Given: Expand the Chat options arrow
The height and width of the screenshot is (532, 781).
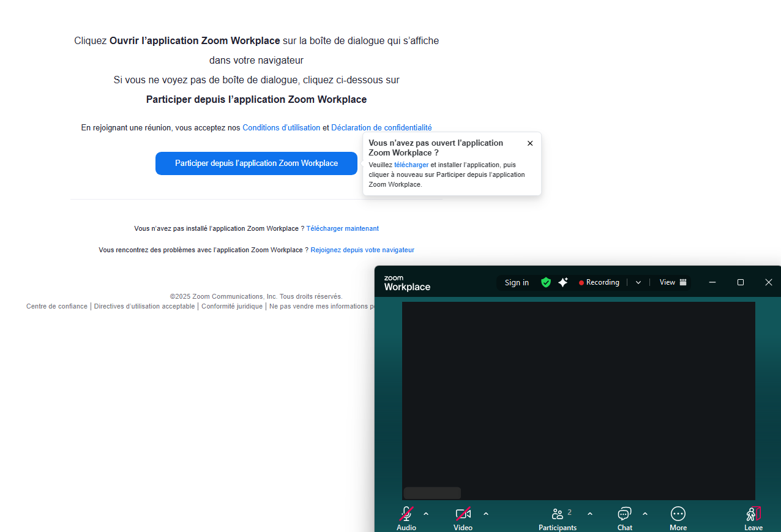Looking at the screenshot, I should (645, 514).
